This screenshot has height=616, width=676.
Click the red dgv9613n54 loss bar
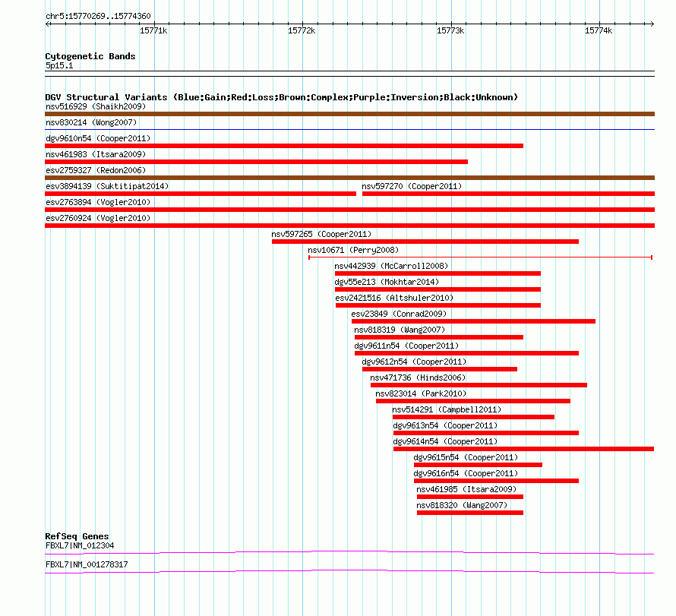click(486, 433)
